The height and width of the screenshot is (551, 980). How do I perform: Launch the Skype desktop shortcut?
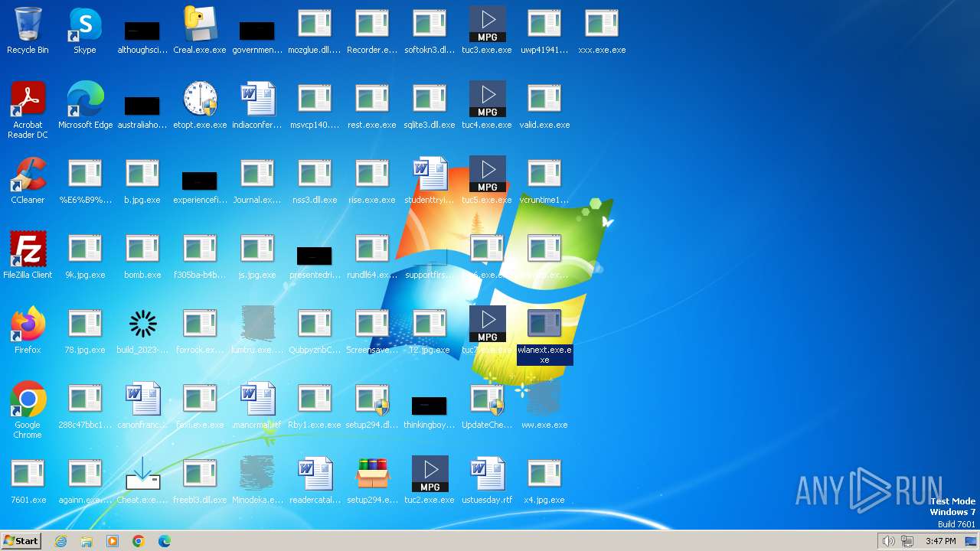click(x=85, y=24)
